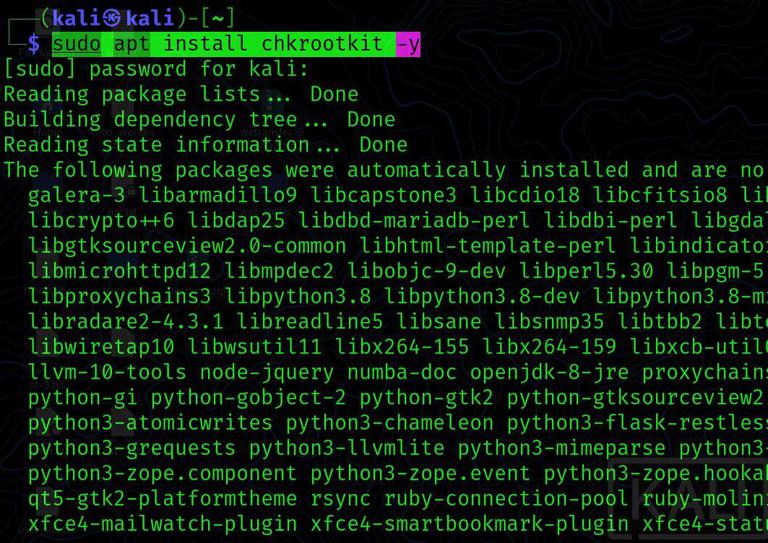Image resolution: width=768 pixels, height=543 pixels.
Task: Select libgtksourceview2.0-common in the package list
Action: point(187,246)
